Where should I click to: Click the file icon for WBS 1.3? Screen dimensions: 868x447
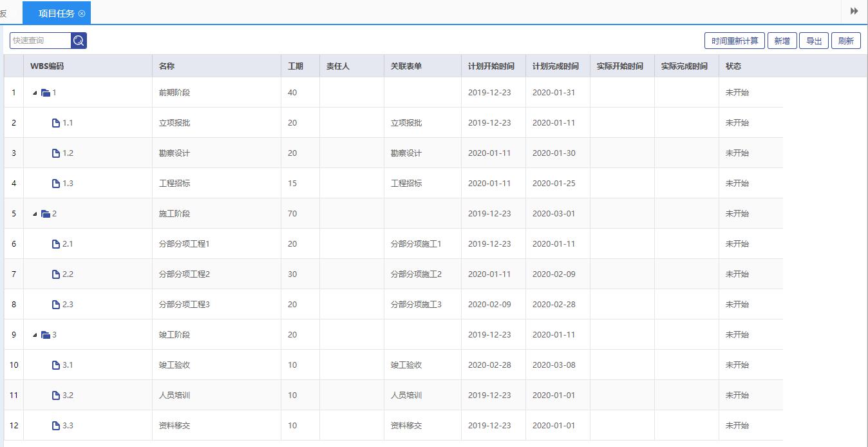tap(56, 184)
